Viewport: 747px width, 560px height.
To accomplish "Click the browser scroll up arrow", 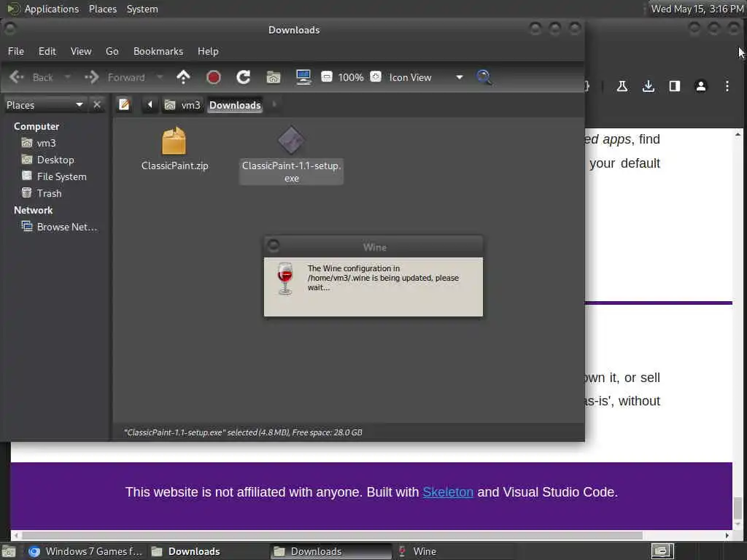I will 738,134.
